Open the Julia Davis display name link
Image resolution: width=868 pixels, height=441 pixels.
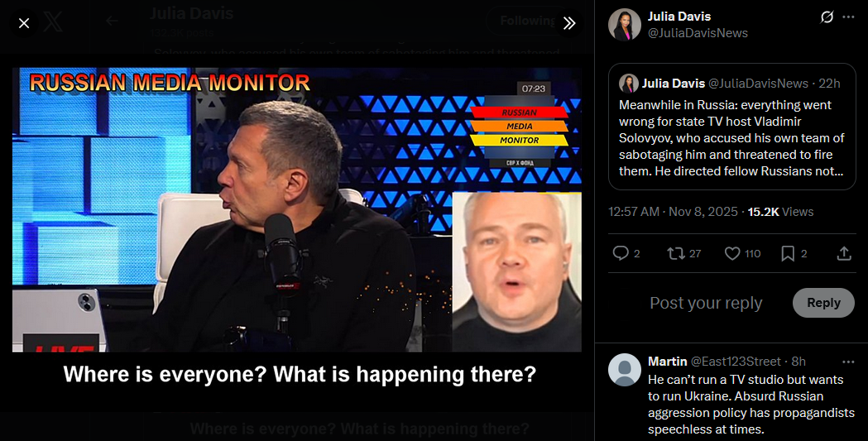[679, 17]
